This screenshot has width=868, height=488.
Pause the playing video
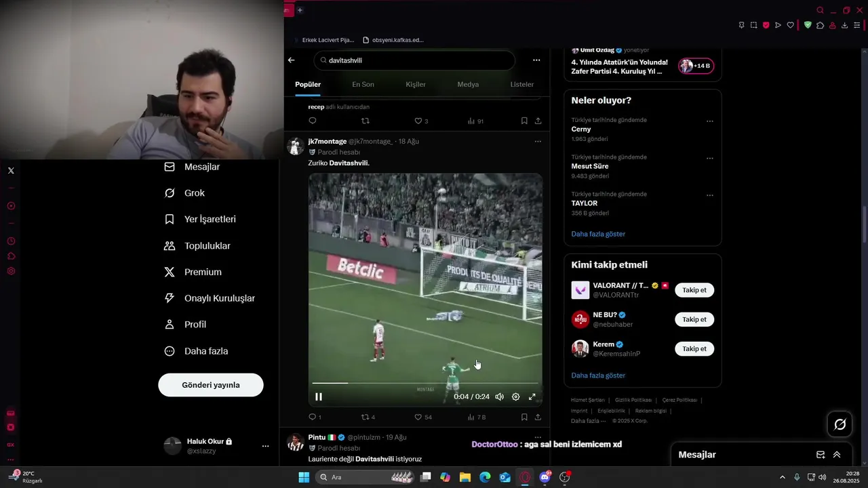(319, 396)
